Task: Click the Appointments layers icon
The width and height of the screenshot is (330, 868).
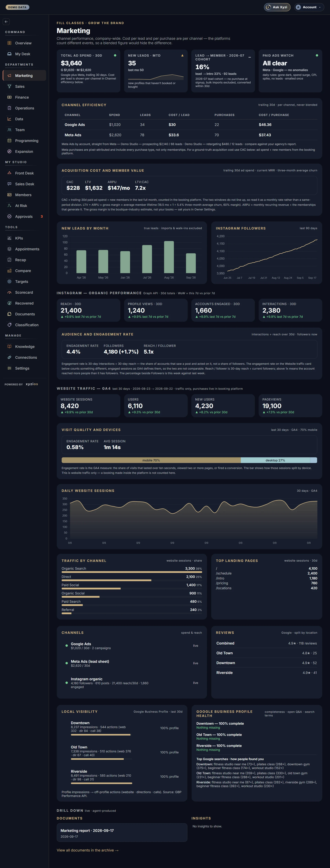Action: pyautogui.click(x=9, y=249)
